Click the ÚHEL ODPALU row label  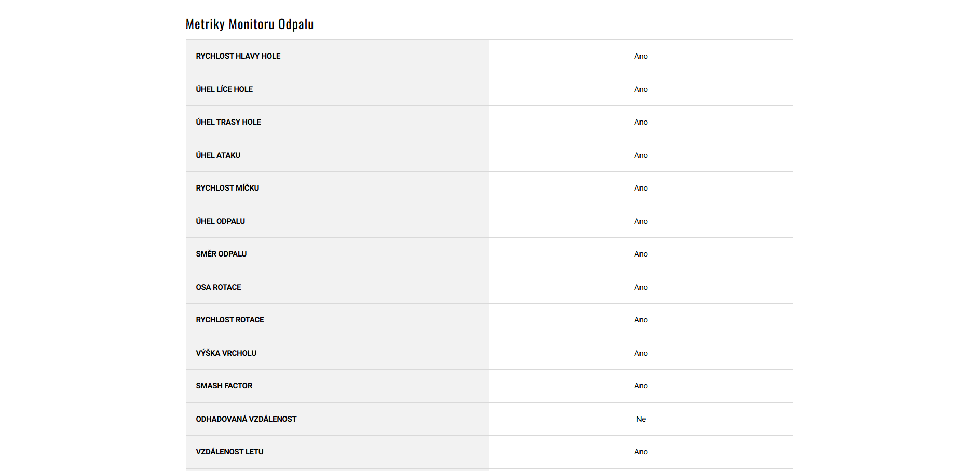click(x=221, y=221)
